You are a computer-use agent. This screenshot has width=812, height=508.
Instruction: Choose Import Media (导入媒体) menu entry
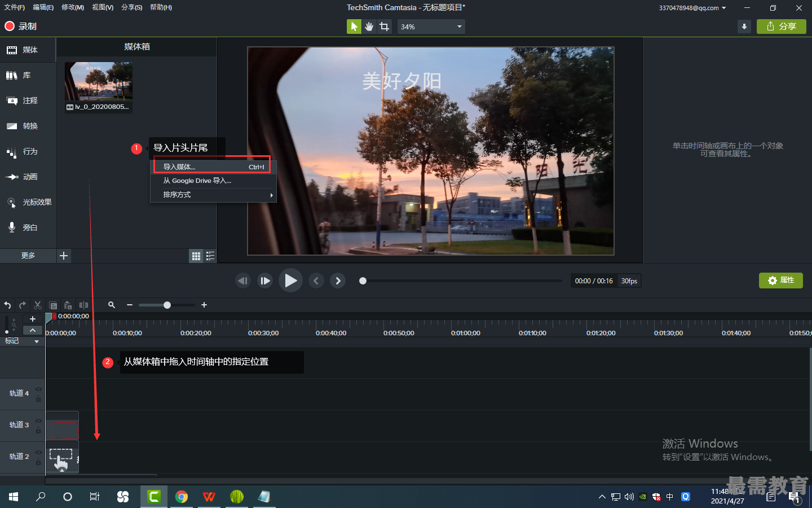[x=213, y=167]
